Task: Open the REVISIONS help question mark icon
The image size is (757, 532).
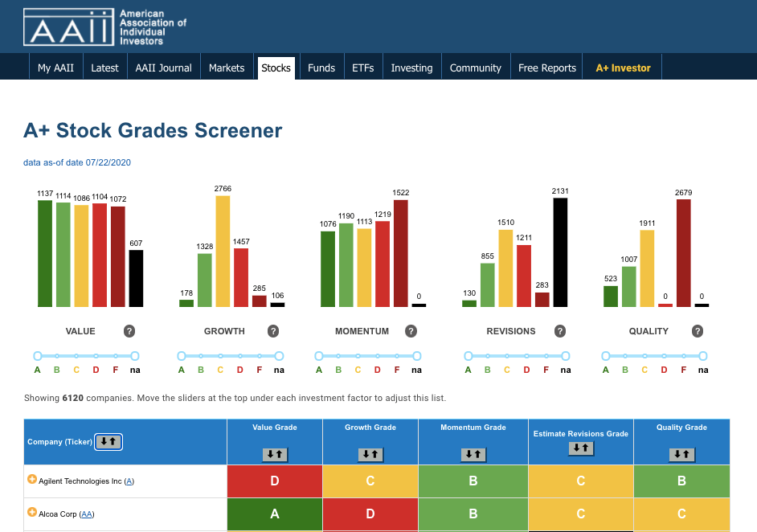Action: (x=560, y=331)
